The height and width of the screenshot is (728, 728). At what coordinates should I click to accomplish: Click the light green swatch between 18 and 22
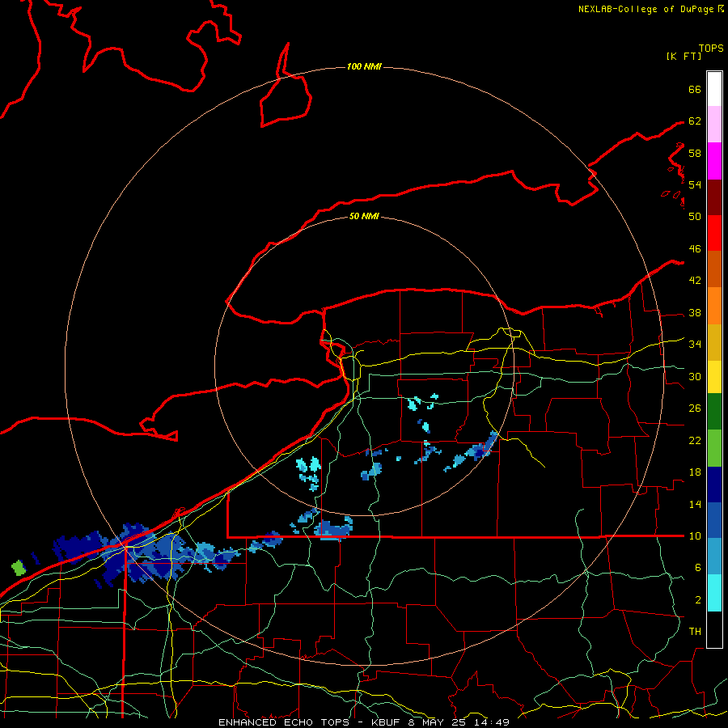(x=714, y=448)
